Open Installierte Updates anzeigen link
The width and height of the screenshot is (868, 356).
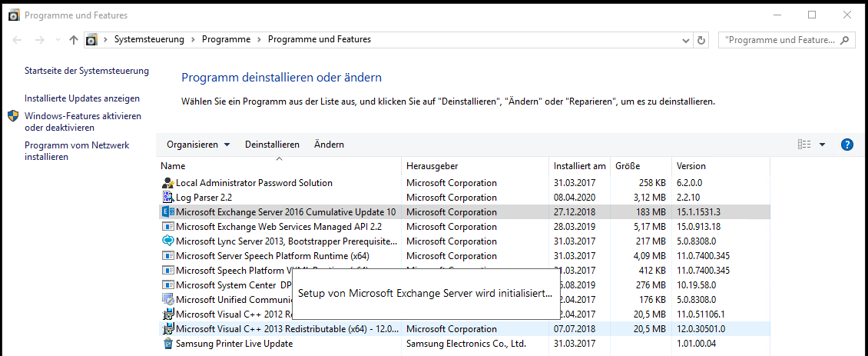[82, 98]
